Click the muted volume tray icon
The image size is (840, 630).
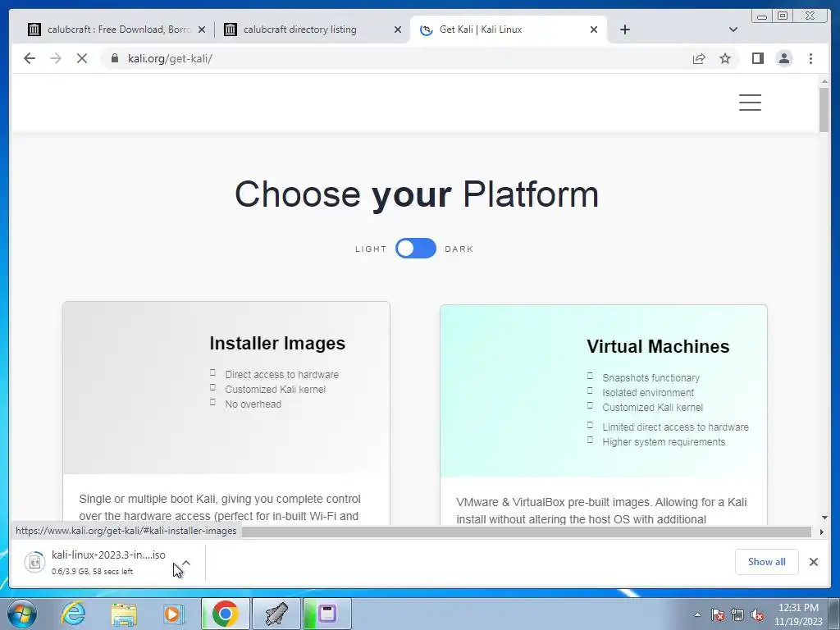(757, 614)
